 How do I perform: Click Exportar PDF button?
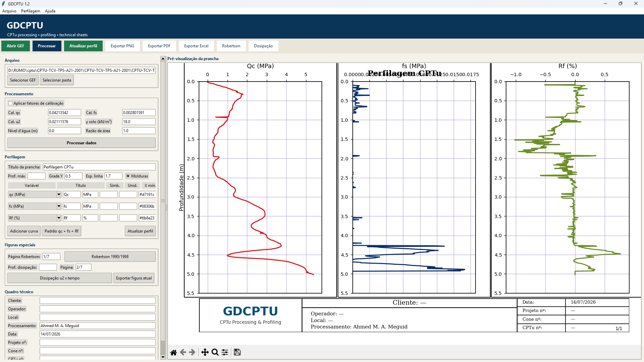(159, 46)
